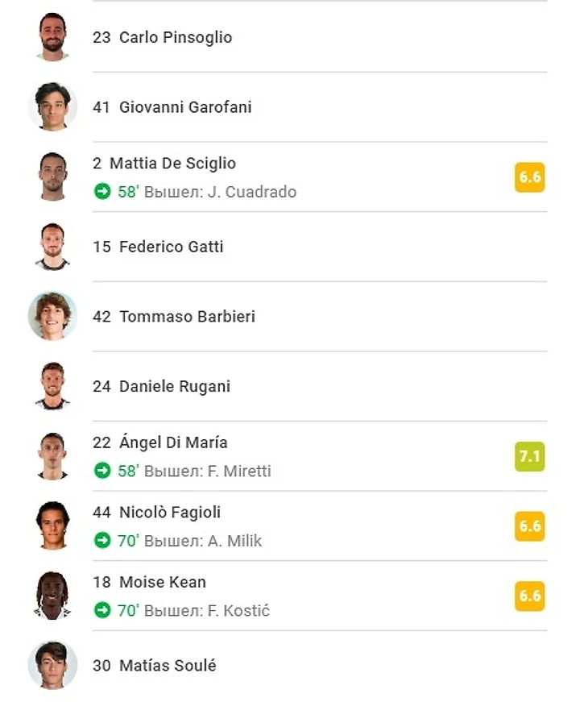Click Giovanni Garofani's avatar
Screen dimensions: 588x702
coord(53,106)
